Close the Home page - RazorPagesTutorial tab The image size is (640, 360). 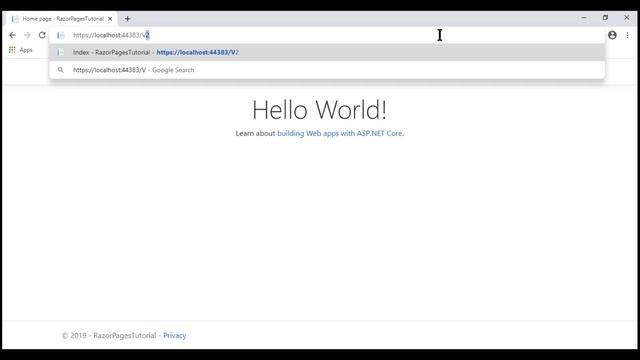(110, 19)
